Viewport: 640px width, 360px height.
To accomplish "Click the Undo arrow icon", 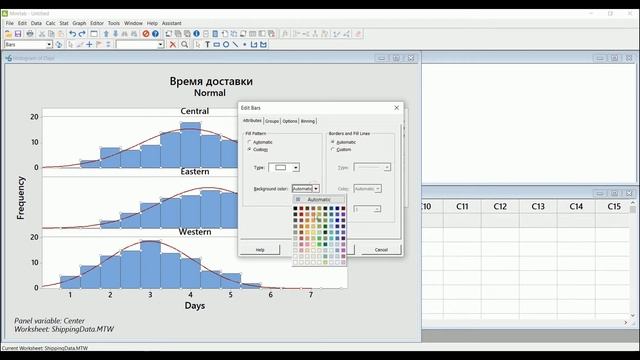I will tap(72, 34).
